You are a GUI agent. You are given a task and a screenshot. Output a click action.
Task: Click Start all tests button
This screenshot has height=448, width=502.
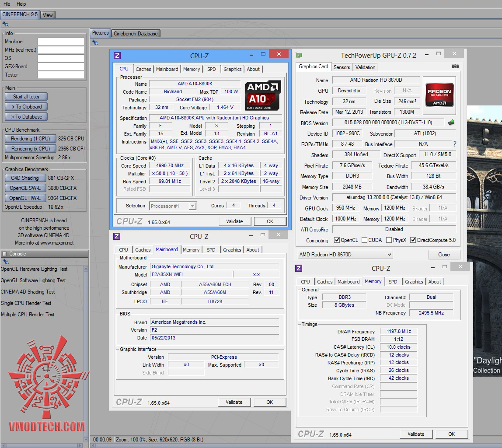pos(26,97)
